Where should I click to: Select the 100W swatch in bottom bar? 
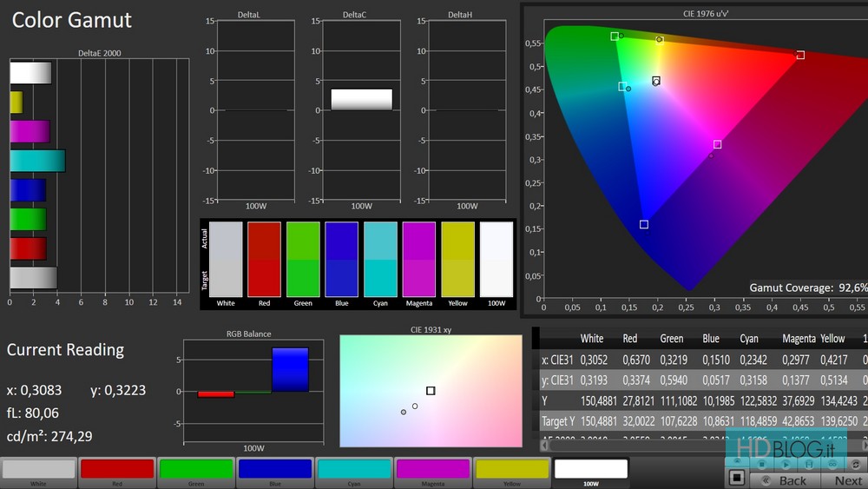pos(590,470)
